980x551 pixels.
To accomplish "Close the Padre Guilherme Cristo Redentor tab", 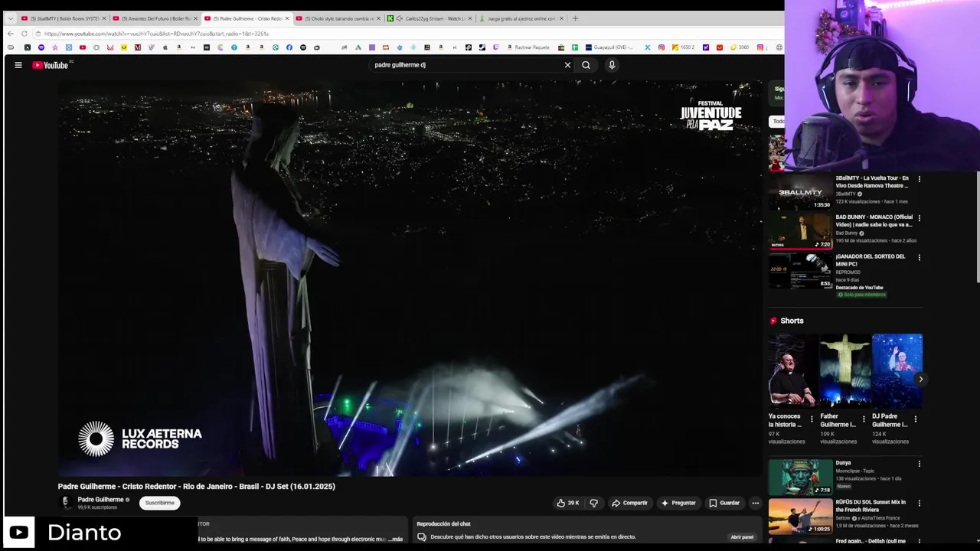I will click(x=287, y=18).
